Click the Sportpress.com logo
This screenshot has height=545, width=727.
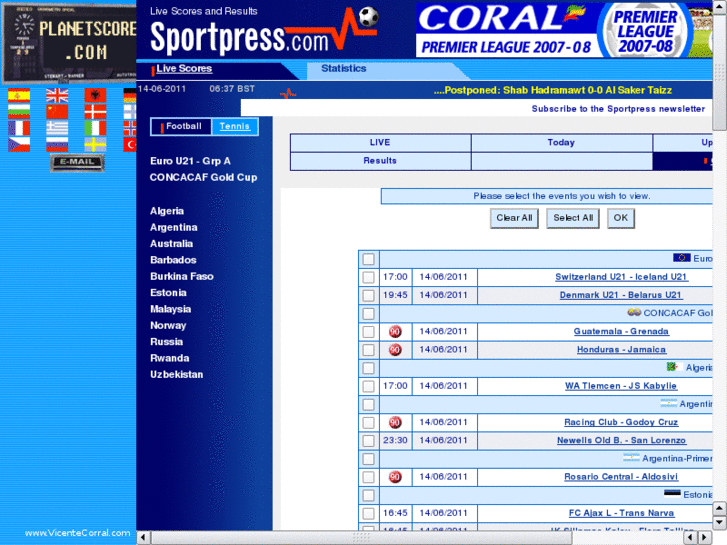click(x=264, y=33)
